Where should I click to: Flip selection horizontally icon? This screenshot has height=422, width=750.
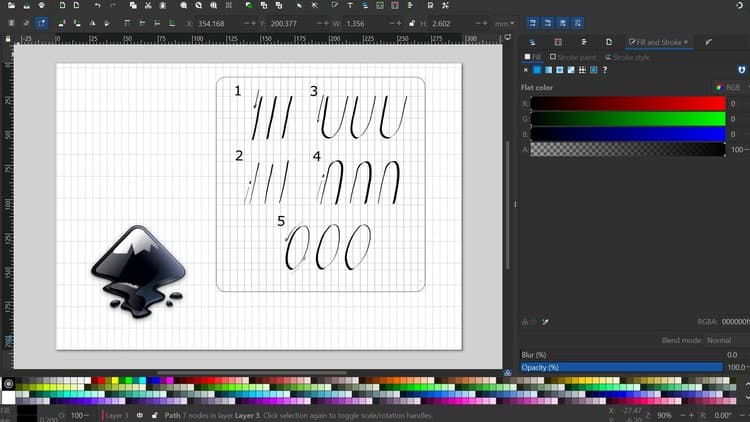92,23
